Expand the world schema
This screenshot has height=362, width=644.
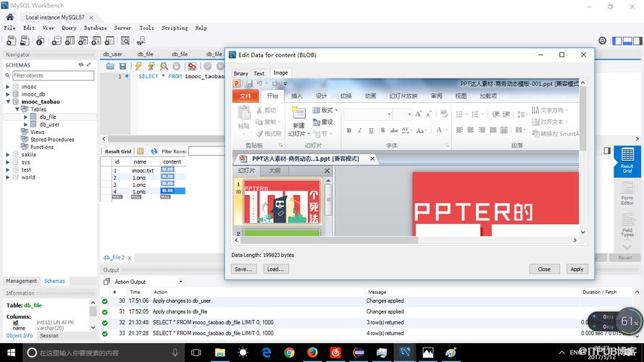7,177
